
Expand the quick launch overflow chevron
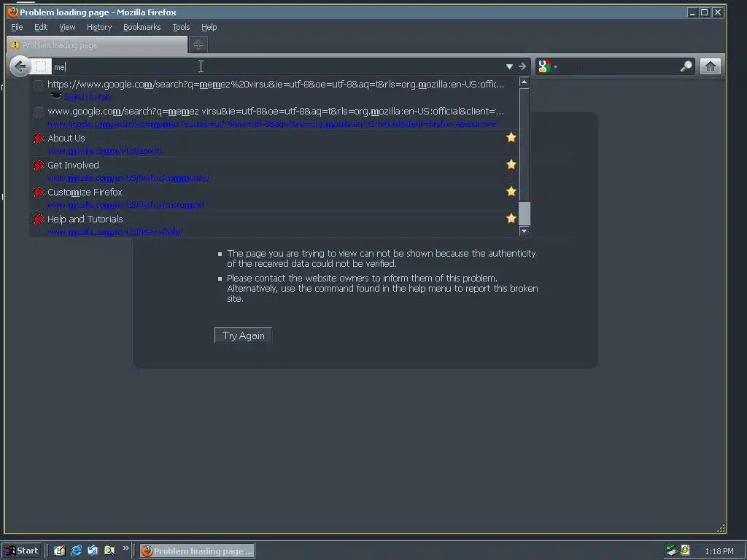pyautogui.click(x=125, y=548)
